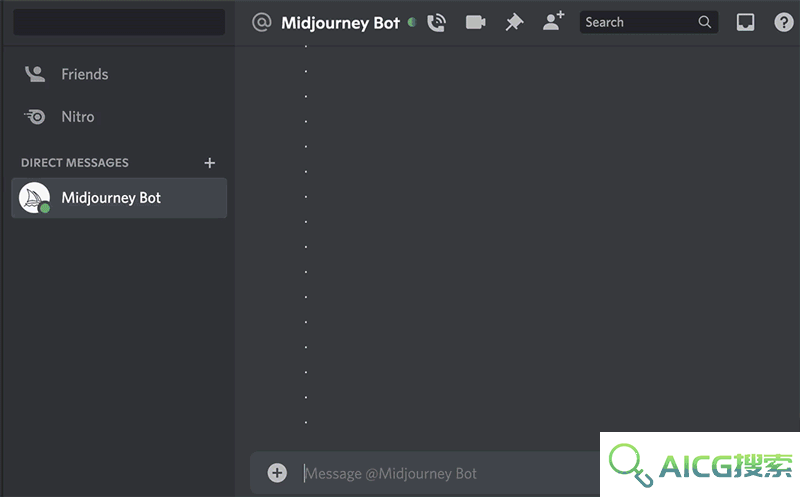Create a DM with the plus icon
The image size is (800, 497).
210,163
